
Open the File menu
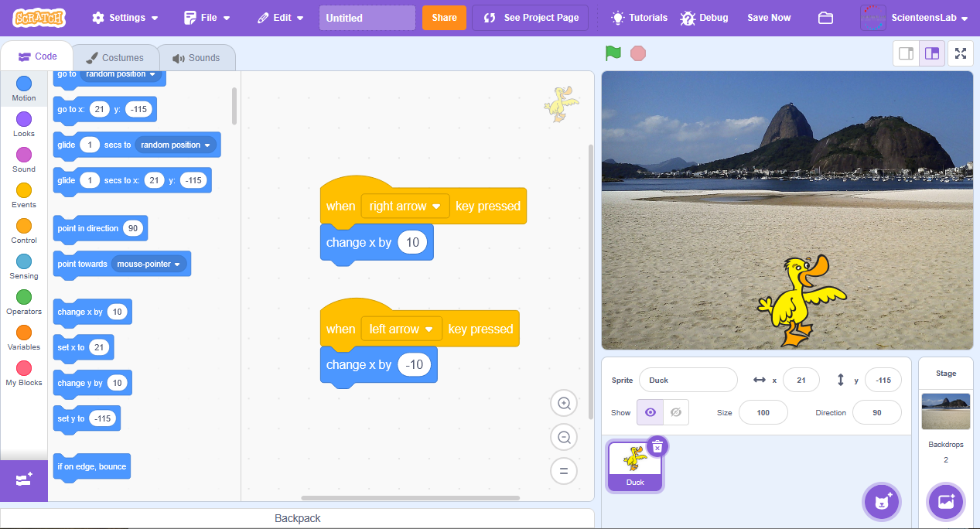click(207, 18)
